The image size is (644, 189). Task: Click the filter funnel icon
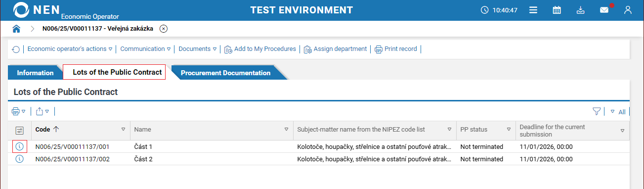click(x=597, y=111)
